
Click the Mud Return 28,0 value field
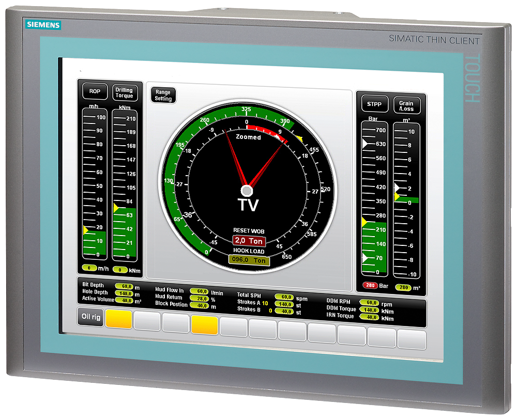point(199,299)
